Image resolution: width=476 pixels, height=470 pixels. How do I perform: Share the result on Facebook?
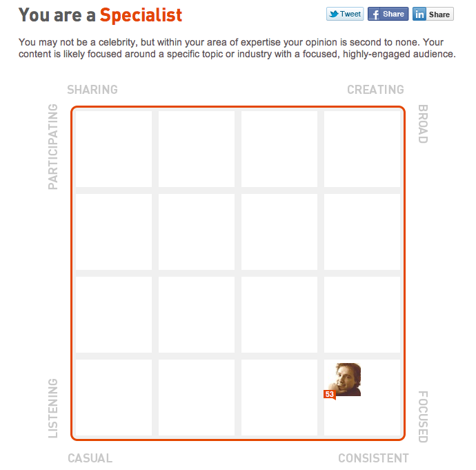coord(388,14)
